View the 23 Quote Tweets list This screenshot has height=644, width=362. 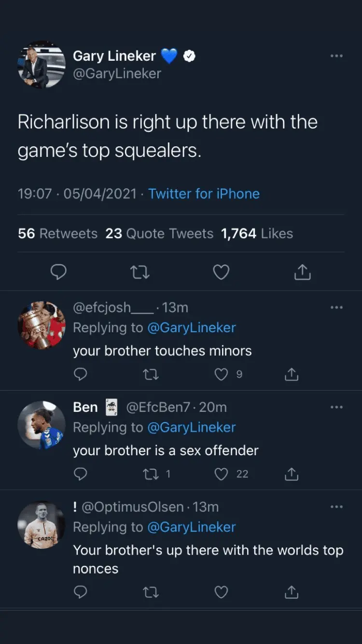[159, 234]
